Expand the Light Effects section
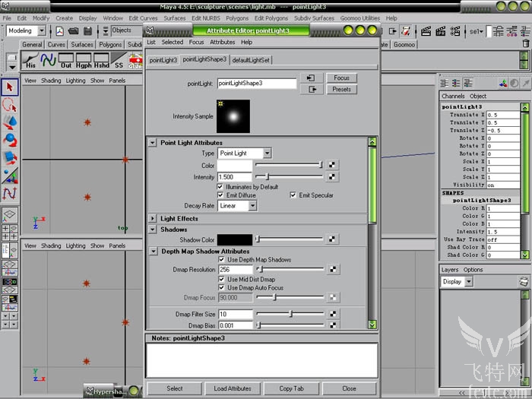Screen dimensions: 532x399 [152, 219]
